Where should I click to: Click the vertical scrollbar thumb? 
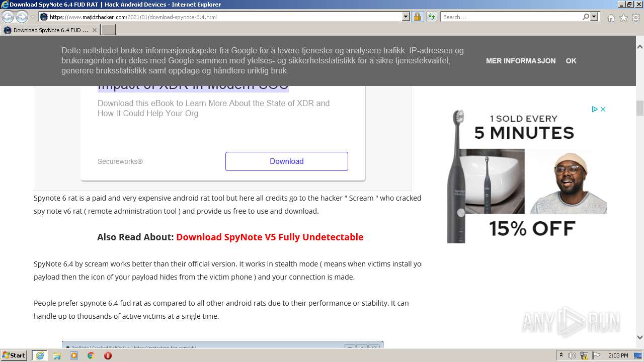(640, 108)
